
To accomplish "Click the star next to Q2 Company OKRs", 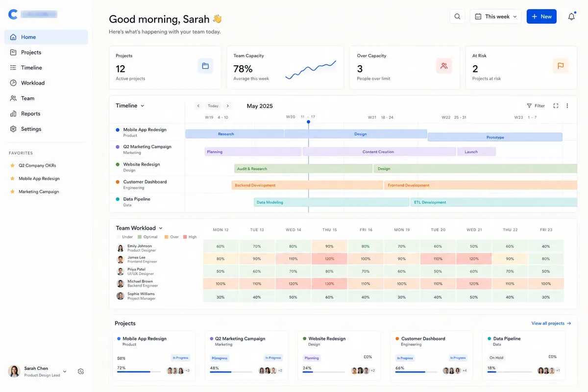I will (x=13, y=166).
